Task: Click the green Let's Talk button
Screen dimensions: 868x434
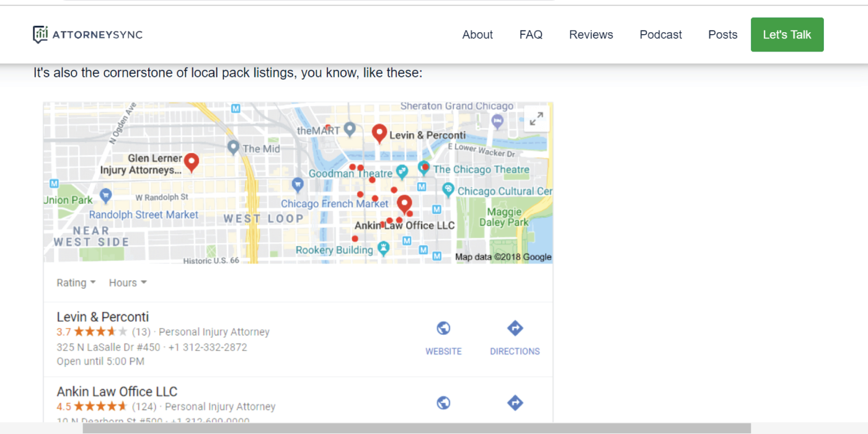Action: 787,35
